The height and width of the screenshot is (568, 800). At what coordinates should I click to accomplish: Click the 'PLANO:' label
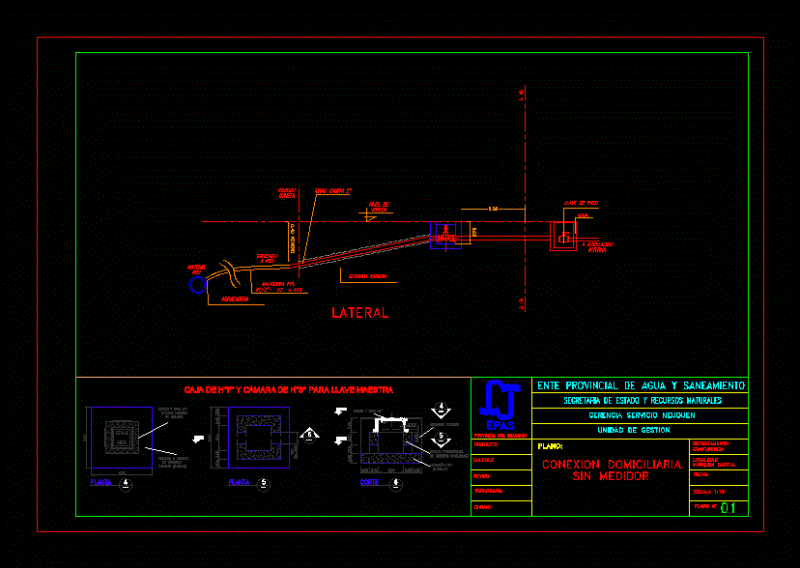point(550,447)
